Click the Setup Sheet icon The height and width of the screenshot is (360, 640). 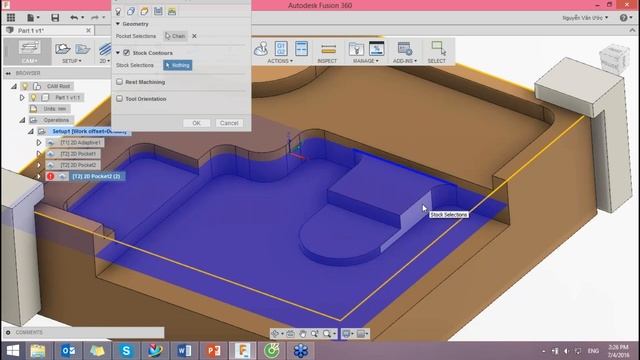301,49
